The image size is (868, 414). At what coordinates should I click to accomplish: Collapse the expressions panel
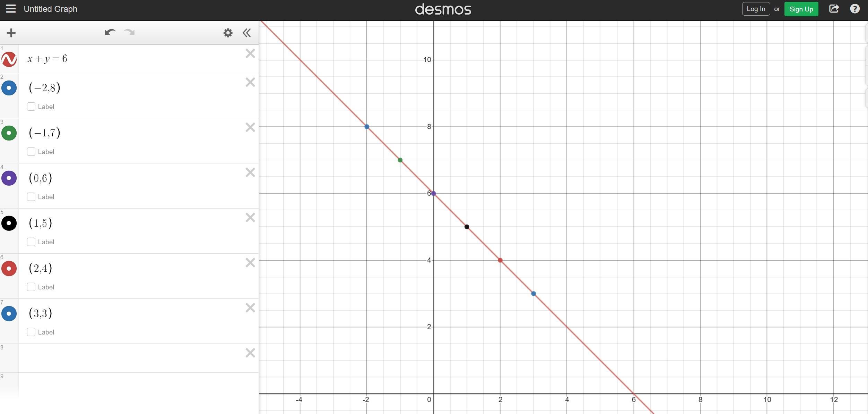247,33
